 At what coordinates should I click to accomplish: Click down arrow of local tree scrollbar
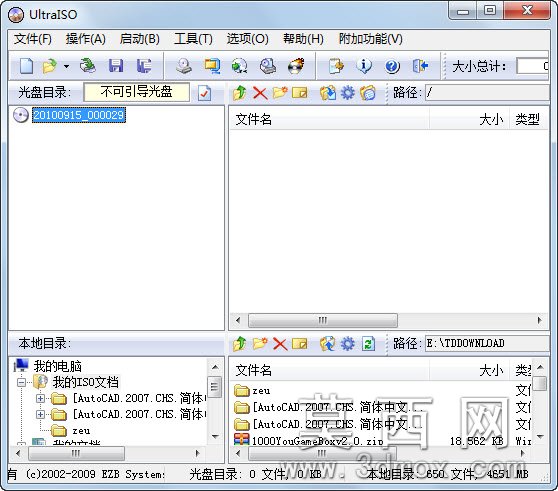point(215,436)
